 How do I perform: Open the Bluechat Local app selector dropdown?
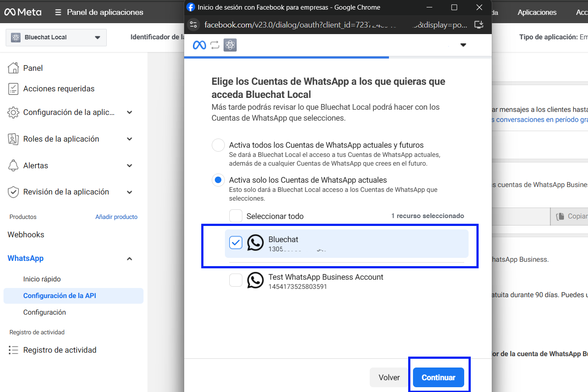coord(56,38)
